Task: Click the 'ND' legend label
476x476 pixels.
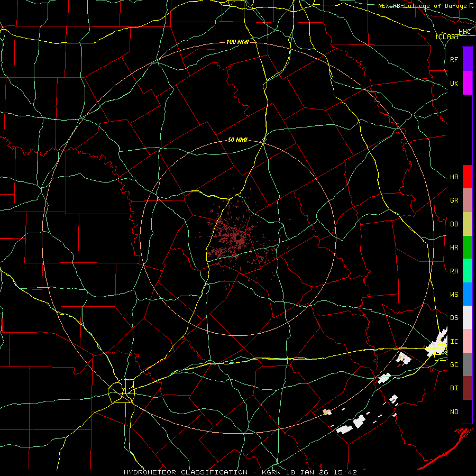Action: point(454,412)
